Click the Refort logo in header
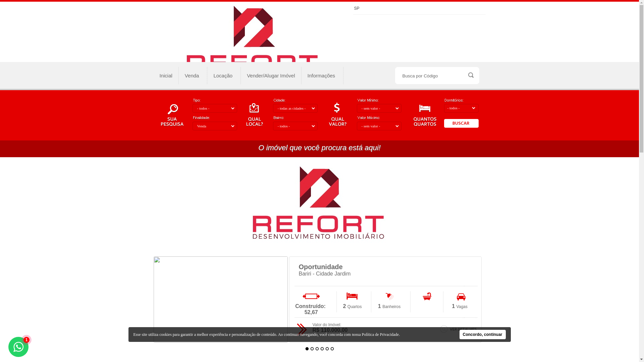The height and width of the screenshot is (362, 644). (x=252, y=34)
